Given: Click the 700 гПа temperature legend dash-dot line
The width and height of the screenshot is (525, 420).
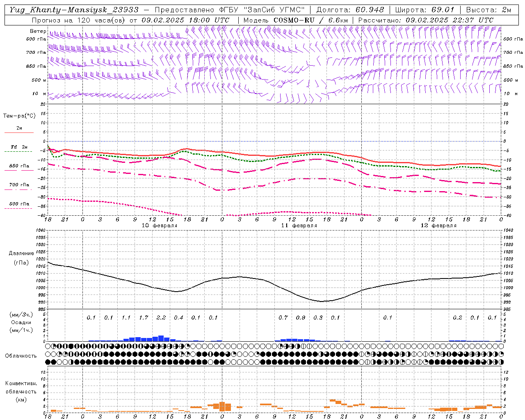Looking at the screenshot, I should pyautogui.click(x=19, y=189).
